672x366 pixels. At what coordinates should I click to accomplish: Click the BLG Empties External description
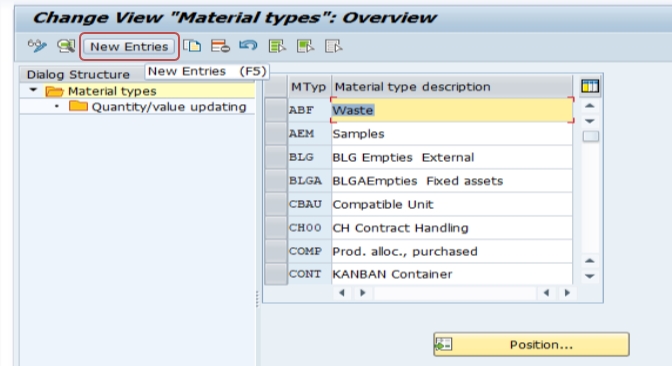coord(452,157)
